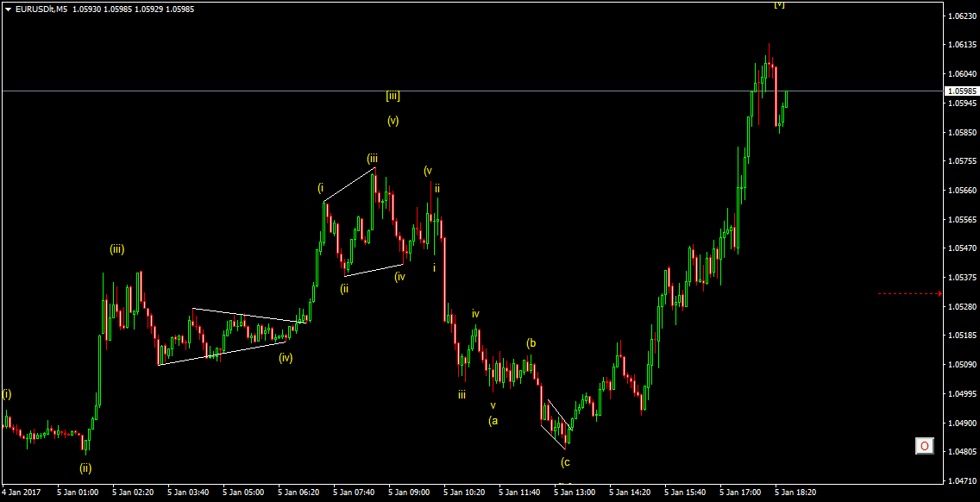980x502 pixels.
Task: Click the 1.06230 price scale label
Action: tap(960, 16)
